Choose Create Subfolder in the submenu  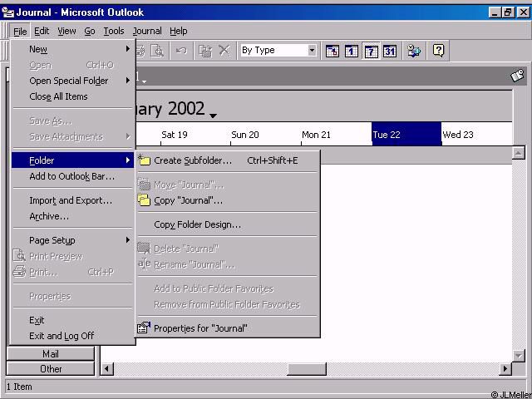pyautogui.click(x=227, y=160)
